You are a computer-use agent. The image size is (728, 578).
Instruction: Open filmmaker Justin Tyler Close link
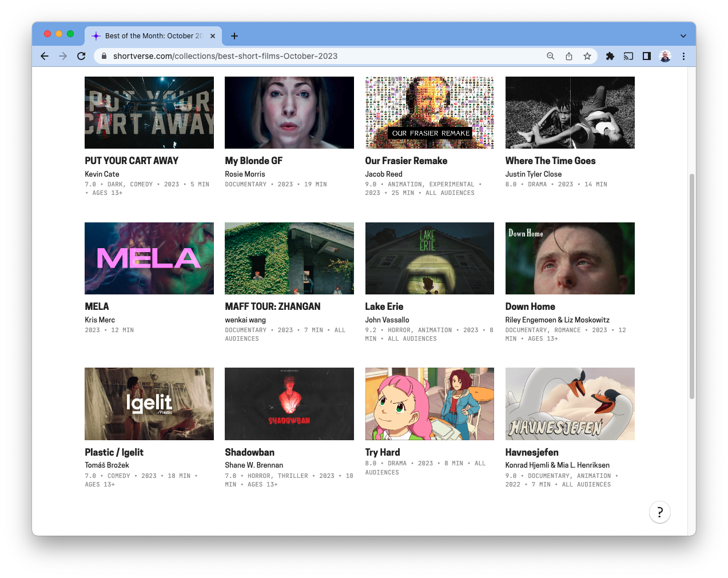click(533, 174)
